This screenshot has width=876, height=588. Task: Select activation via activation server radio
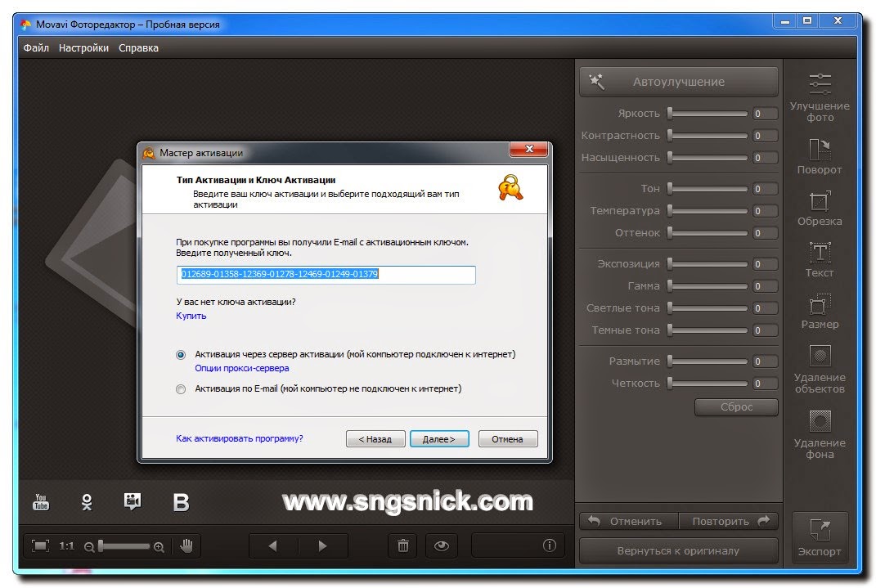(181, 355)
